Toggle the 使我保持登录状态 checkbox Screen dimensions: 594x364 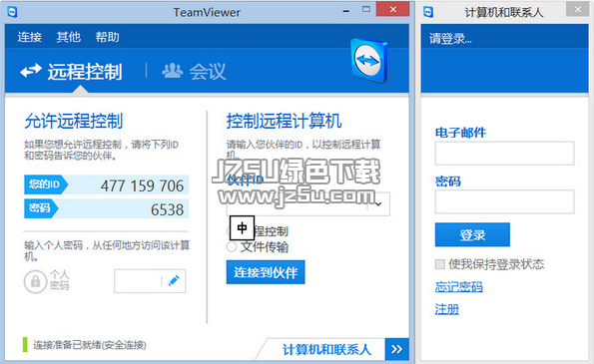coord(440,263)
